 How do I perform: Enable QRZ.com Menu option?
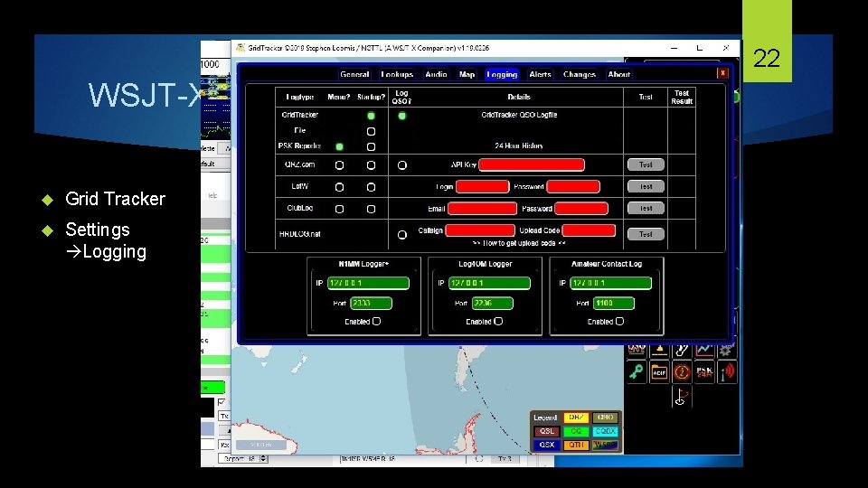(x=339, y=164)
